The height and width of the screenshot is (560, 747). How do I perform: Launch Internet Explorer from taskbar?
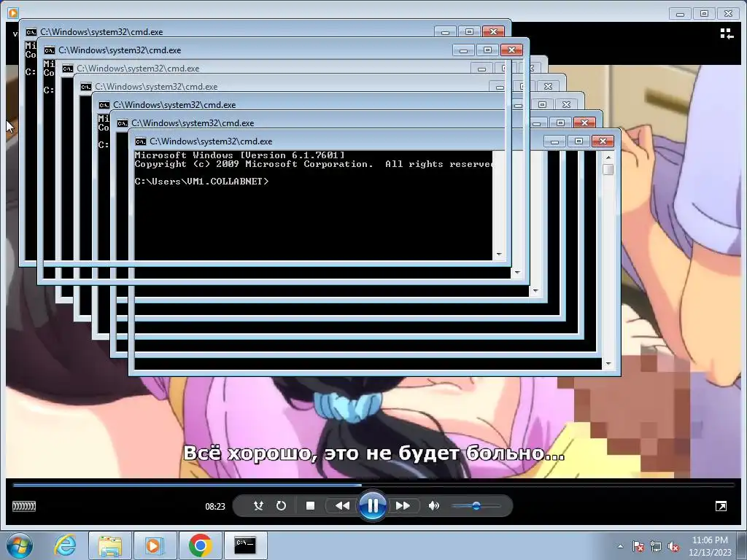tap(65, 545)
